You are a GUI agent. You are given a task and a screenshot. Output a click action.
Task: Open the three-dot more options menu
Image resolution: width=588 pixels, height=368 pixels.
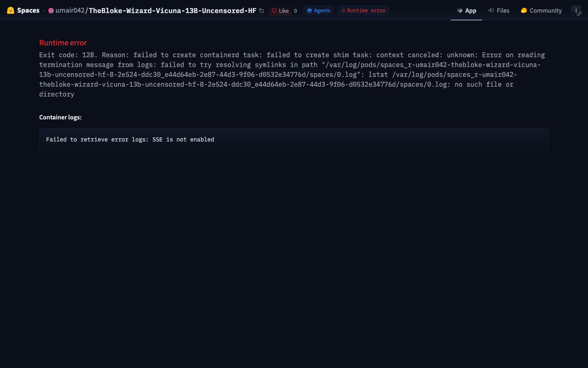(576, 11)
